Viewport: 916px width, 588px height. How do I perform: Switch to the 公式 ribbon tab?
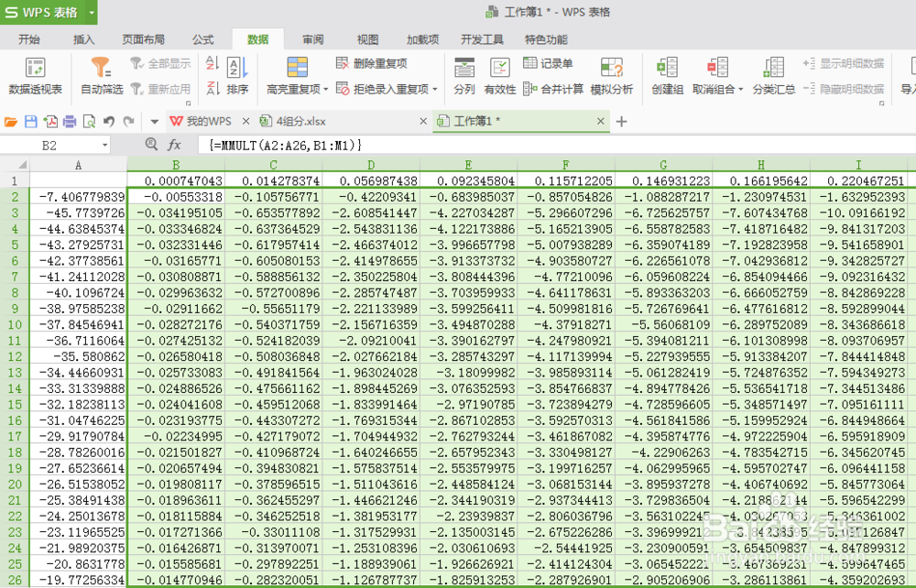[202, 38]
